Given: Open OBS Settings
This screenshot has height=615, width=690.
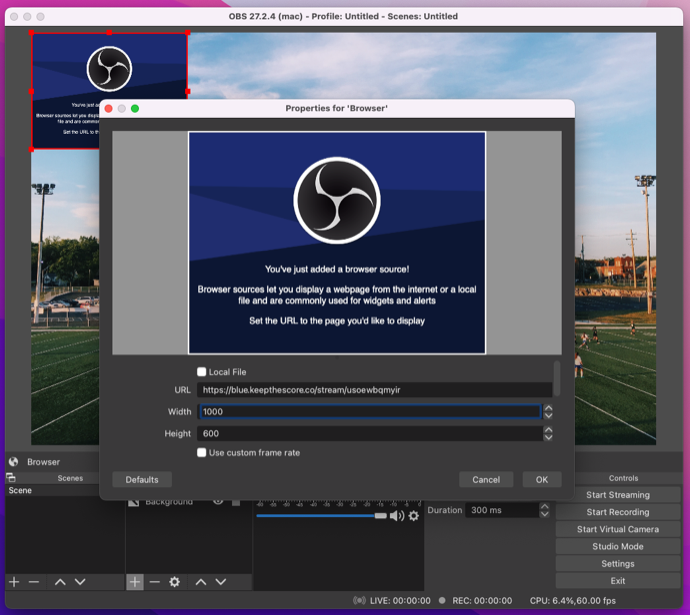Looking at the screenshot, I should coord(618,564).
